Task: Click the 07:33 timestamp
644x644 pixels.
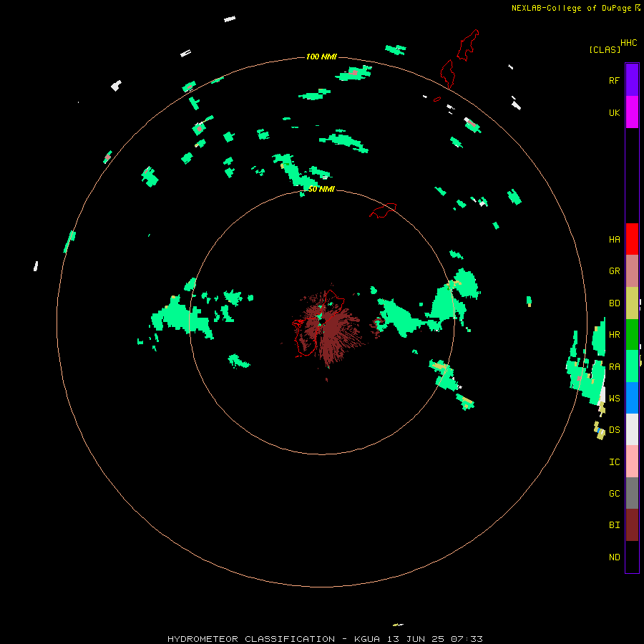Action: (467, 639)
